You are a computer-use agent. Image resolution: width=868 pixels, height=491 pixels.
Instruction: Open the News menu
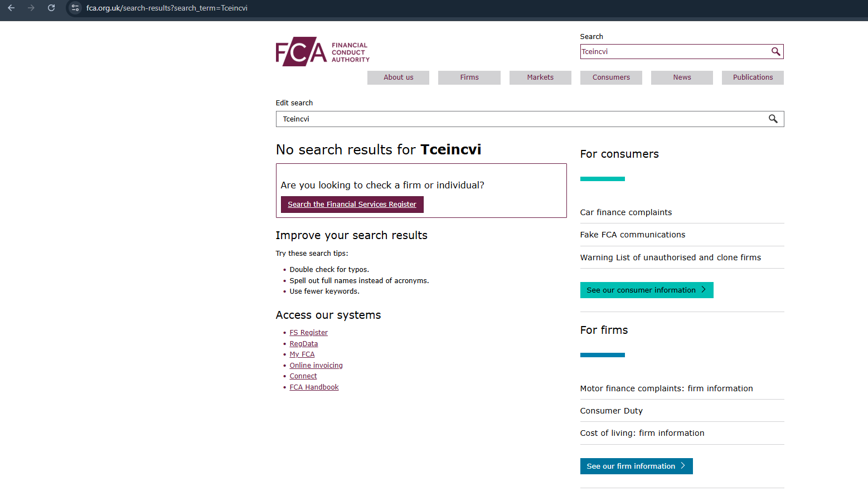pos(682,77)
